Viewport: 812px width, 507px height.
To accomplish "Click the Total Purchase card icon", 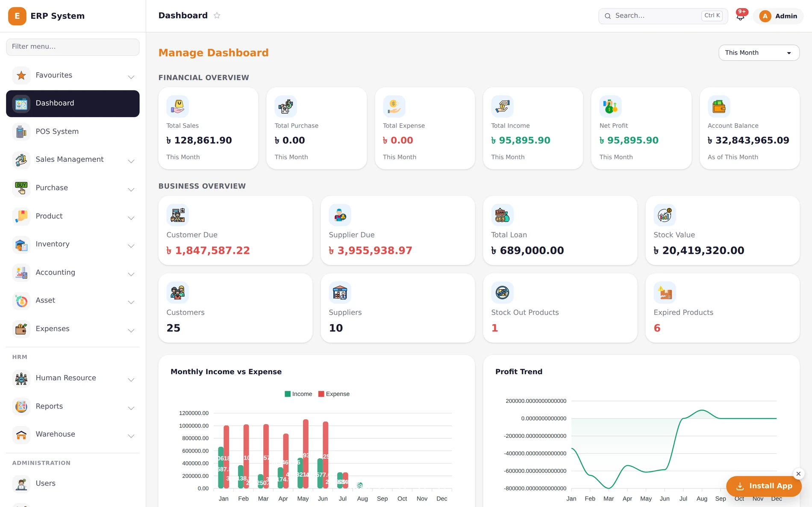I will 285,106.
